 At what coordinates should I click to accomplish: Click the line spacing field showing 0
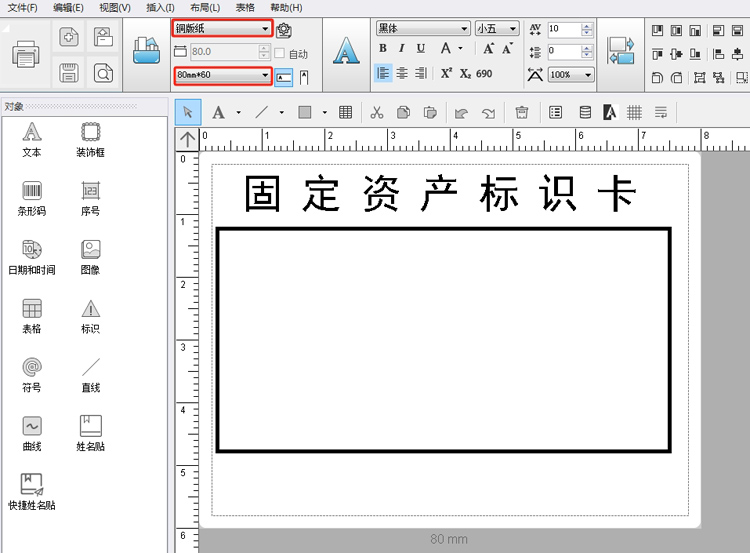564,51
